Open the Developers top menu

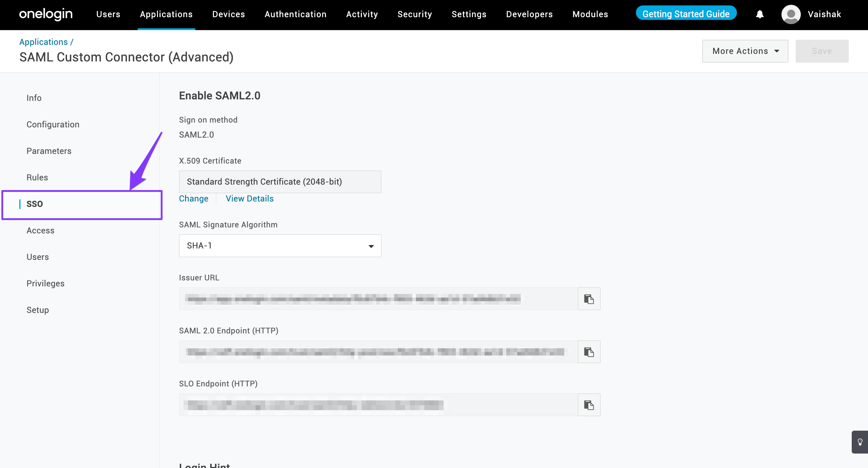[x=529, y=14]
